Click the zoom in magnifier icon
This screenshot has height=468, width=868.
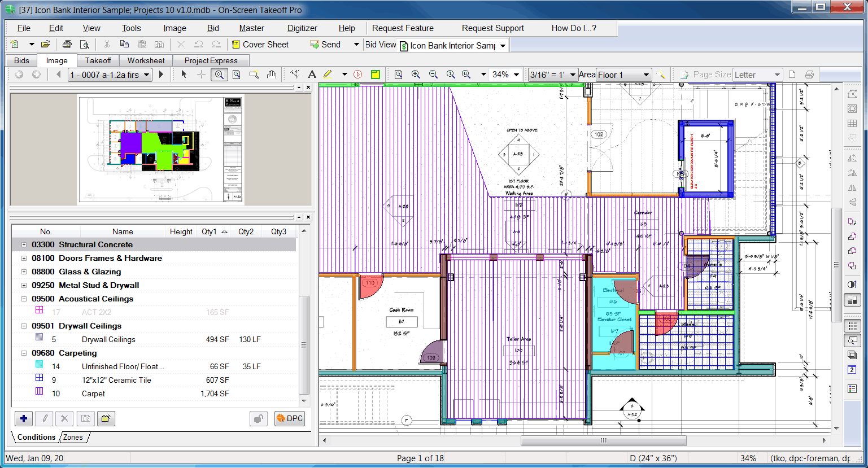pos(416,75)
